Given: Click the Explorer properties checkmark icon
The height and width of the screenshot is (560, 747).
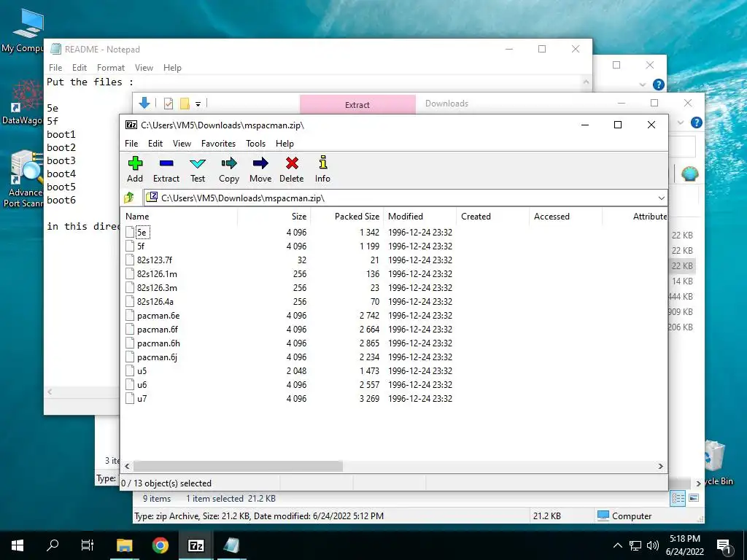Looking at the screenshot, I should (x=169, y=104).
